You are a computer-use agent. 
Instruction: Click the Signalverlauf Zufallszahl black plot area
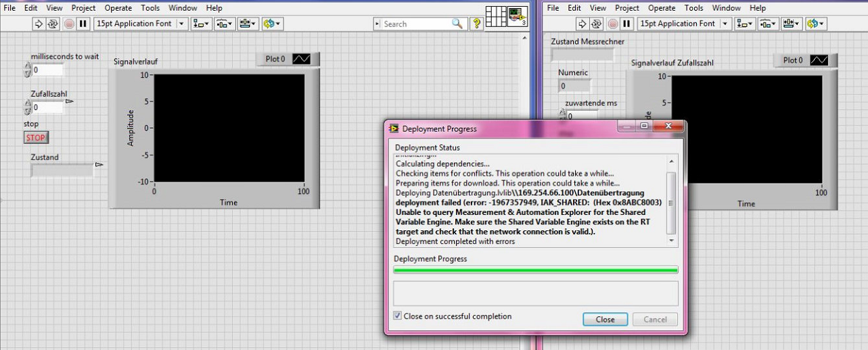coord(747,130)
